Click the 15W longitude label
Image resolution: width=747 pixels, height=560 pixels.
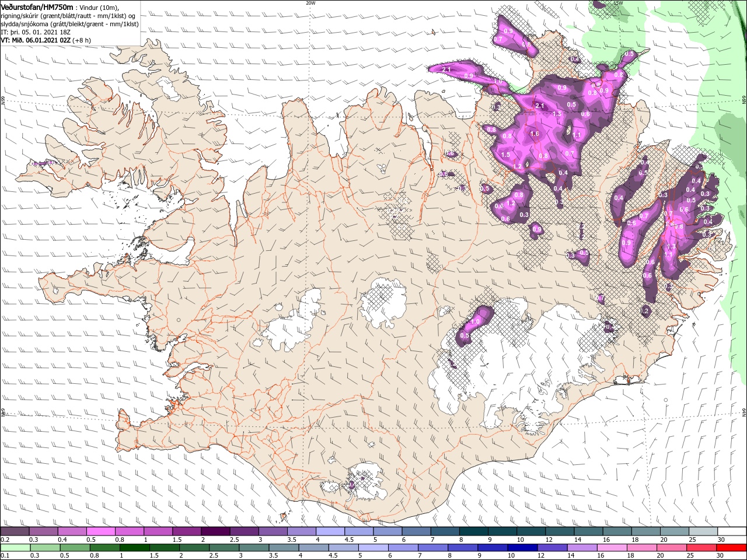tap(619, 3)
